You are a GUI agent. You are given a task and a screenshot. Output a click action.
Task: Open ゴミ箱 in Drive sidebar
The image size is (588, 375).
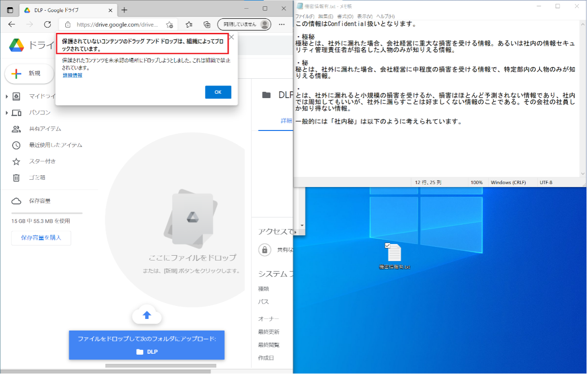point(37,178)
